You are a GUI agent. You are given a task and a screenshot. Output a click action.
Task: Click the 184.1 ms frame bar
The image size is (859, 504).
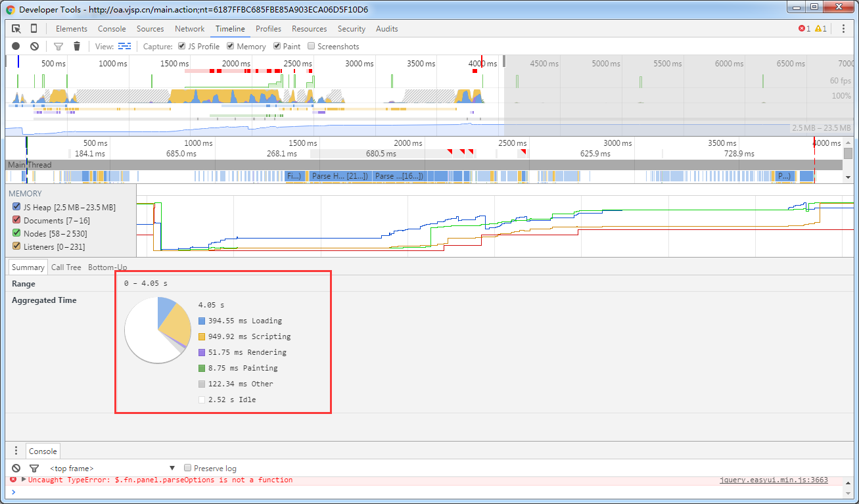point(89,154)
